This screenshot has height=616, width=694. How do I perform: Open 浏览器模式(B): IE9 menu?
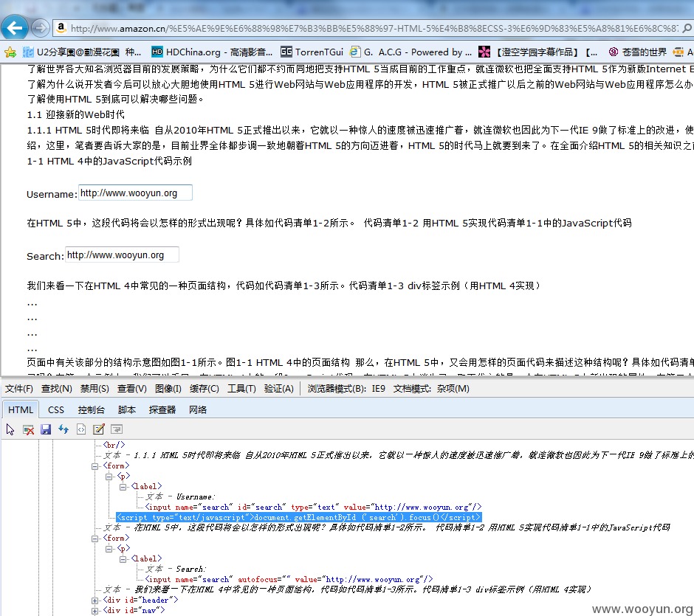coord(346,389)
